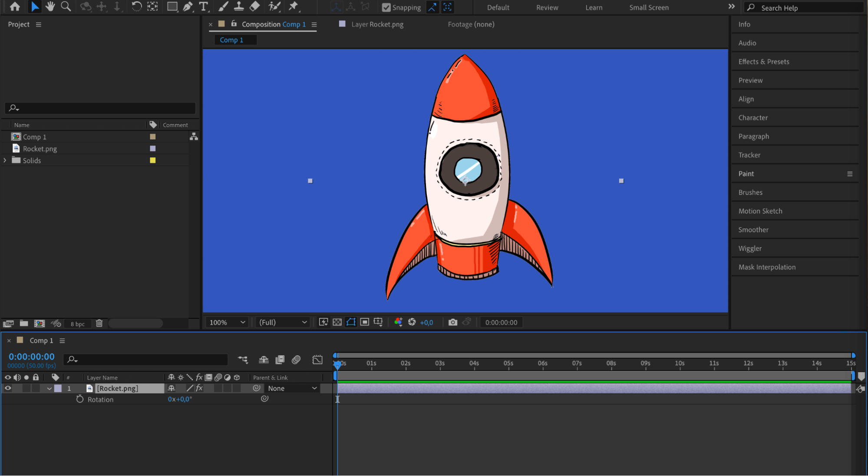Click the Rocket.png layer label color
The height and width of the screenshot is (476, 868).
click(x=58, y=388)
